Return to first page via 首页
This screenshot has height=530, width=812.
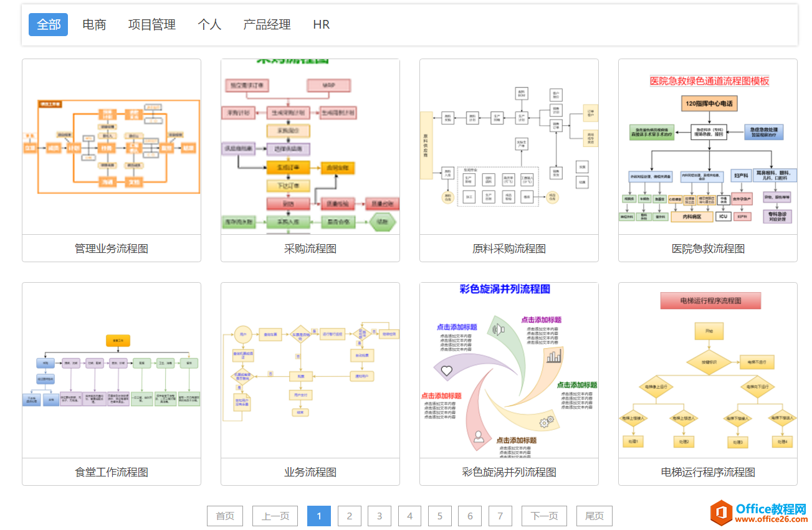click(x=224, y=516)
